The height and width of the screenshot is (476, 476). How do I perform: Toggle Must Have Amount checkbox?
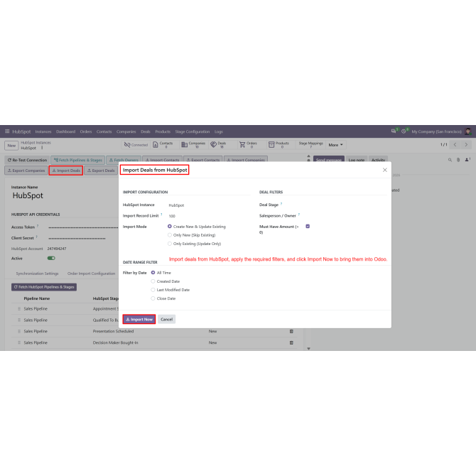tap(308, 227)
